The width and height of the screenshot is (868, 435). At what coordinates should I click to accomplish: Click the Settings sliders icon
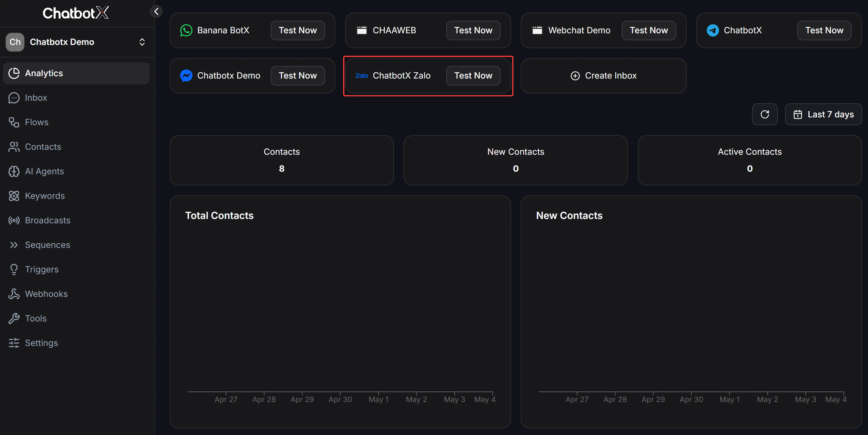pyautogui.click(x=14, y=343)
